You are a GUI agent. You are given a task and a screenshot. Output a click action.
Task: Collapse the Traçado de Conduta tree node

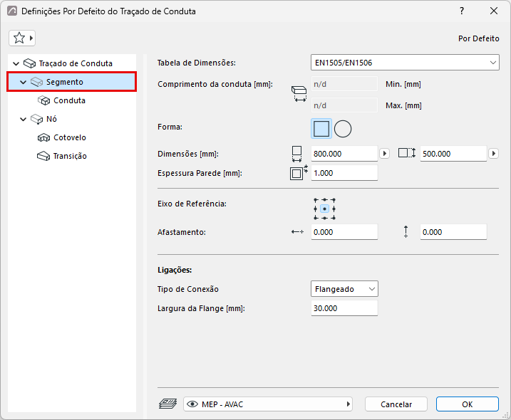click(16, 63)
